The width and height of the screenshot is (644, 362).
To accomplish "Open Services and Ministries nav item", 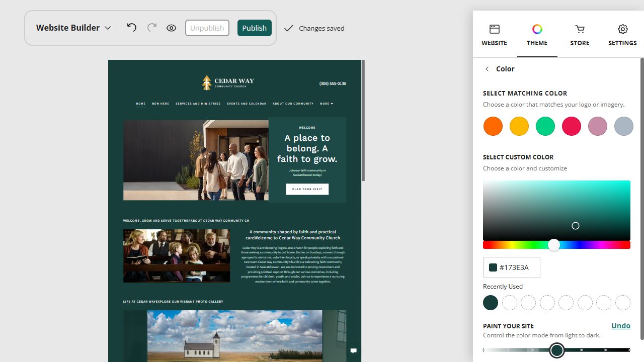I will pyautogui.click(x=198, y=104).
